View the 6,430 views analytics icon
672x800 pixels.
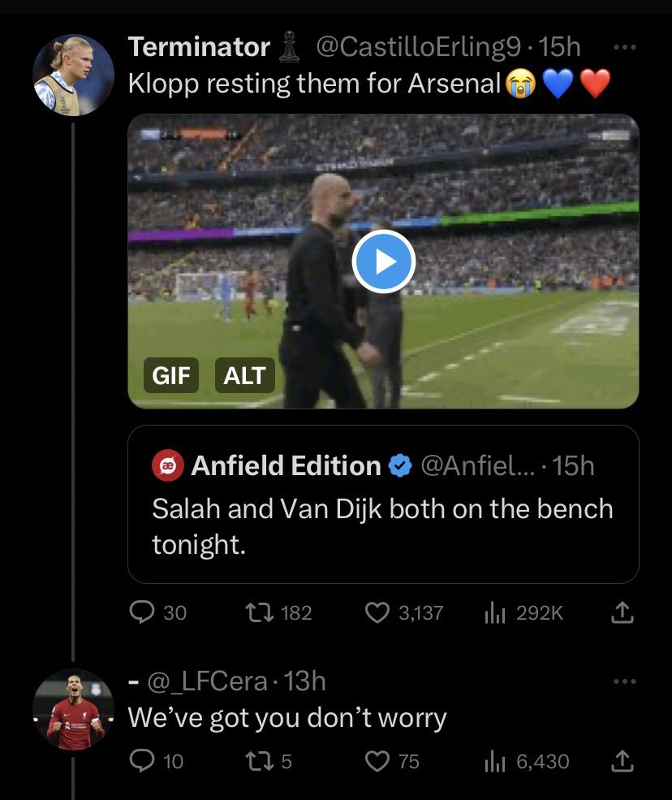point(495,761)
